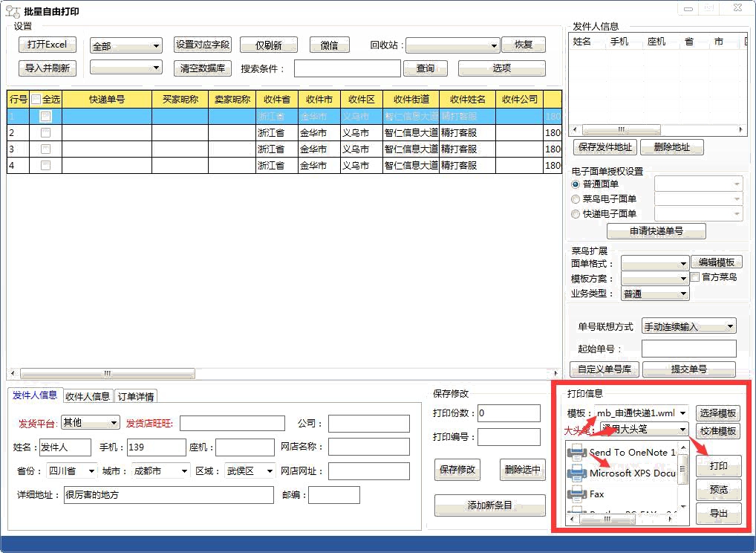756x553 pixels.
Task: Open the 订单详情 tab
Action: click(136, 396)
